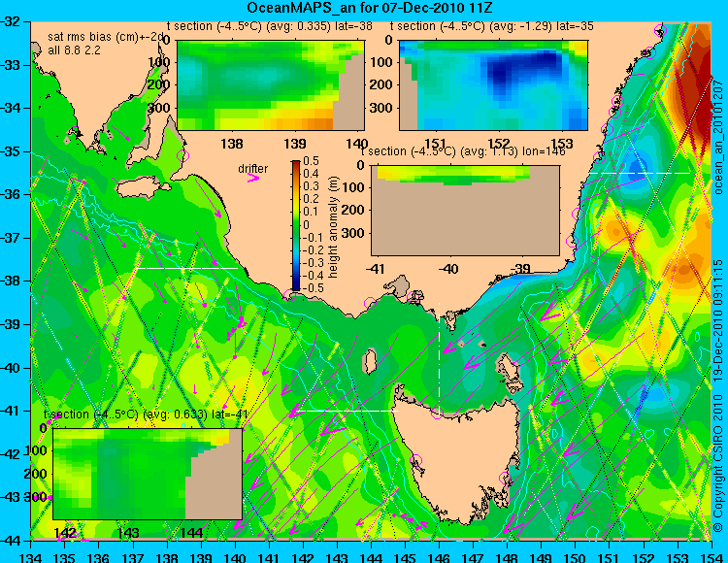Open the lat=-41 temperature section inset plot

pos(148,474)
